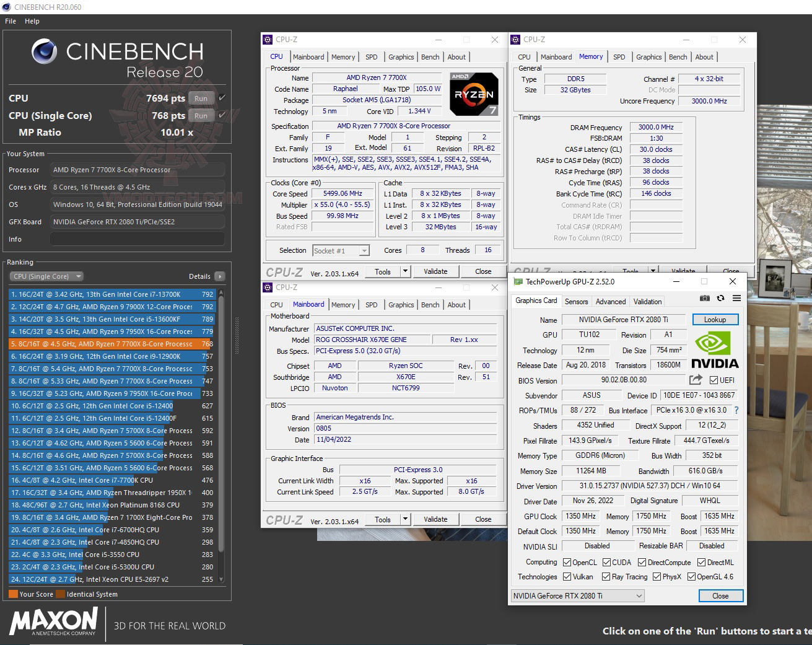Image resolution: width=812 pixels, height=645 pixels.
Task: Open the GPU-Z hamburger menu
Action: point(736,298)
